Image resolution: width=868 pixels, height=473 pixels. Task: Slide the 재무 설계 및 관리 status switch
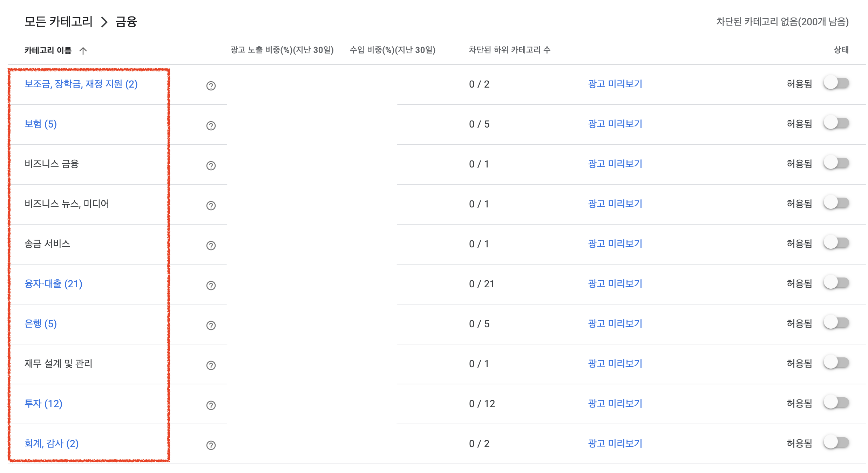(836, 363)
